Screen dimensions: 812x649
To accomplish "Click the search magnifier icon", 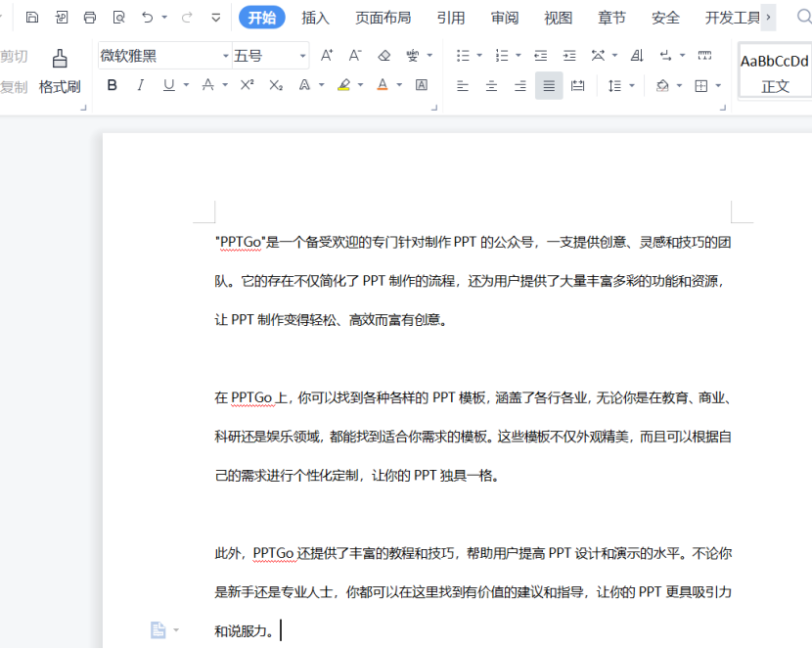I will 804,17.
